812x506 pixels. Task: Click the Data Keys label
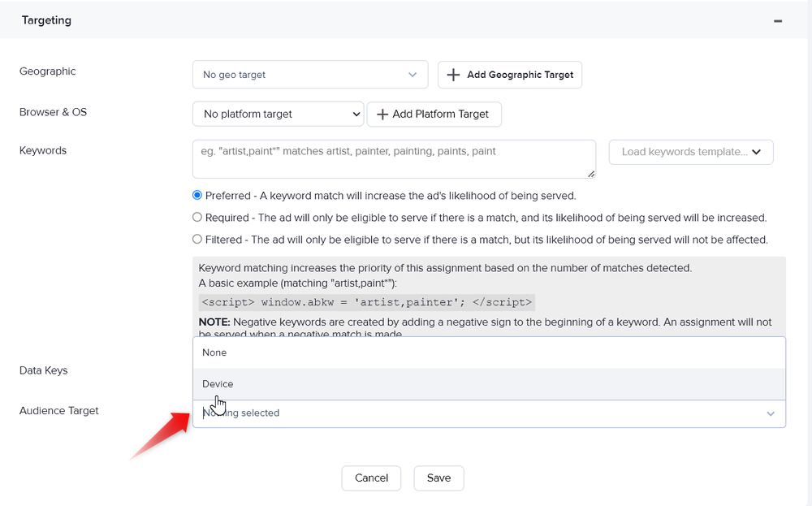tap(44, 370)
